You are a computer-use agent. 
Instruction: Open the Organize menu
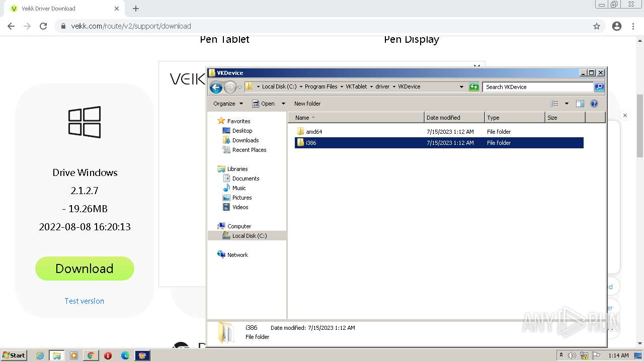[x=228, y=104]
